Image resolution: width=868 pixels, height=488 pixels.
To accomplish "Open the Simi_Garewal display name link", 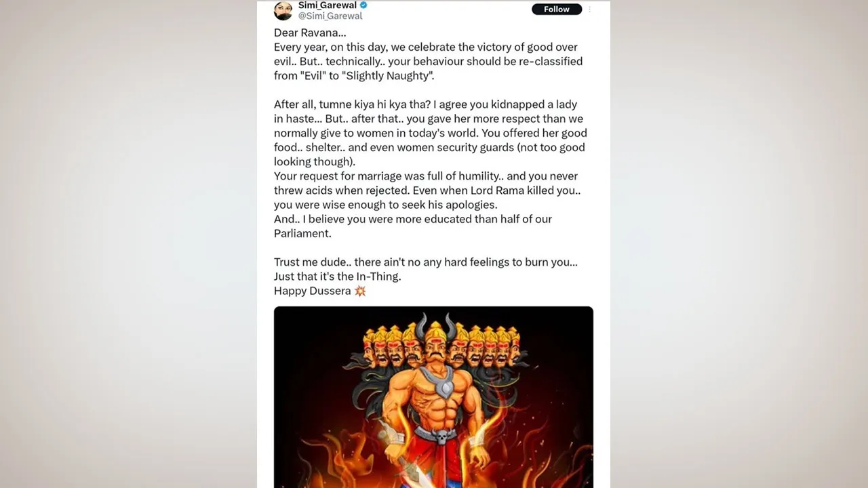I will (x=328, y=5).
